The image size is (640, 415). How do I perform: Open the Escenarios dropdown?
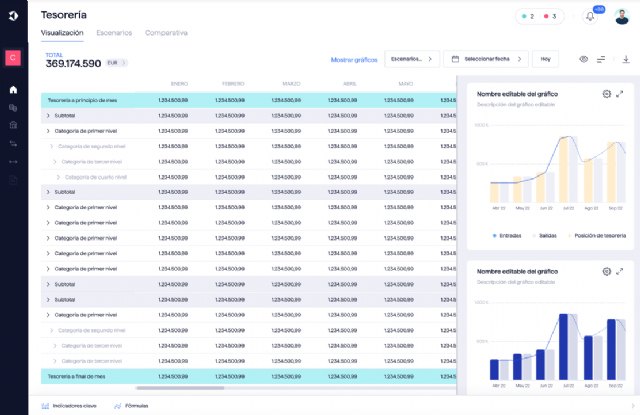(x=412, y=59)
